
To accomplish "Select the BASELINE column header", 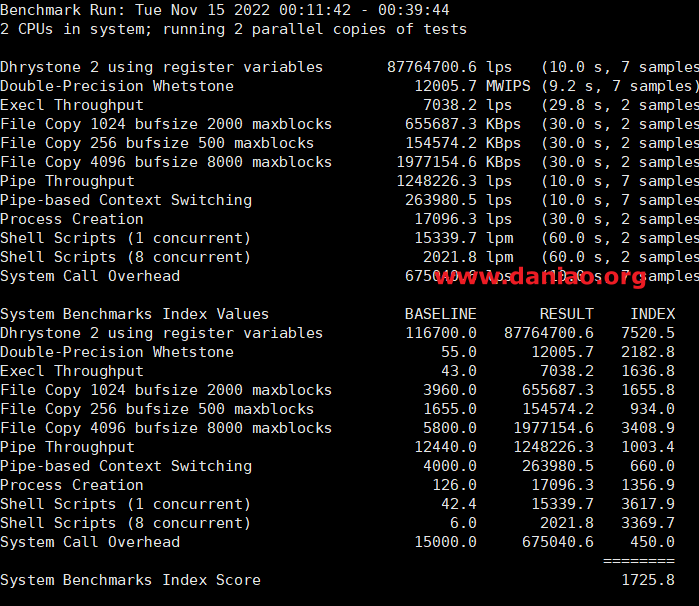I will pos(440,314).
